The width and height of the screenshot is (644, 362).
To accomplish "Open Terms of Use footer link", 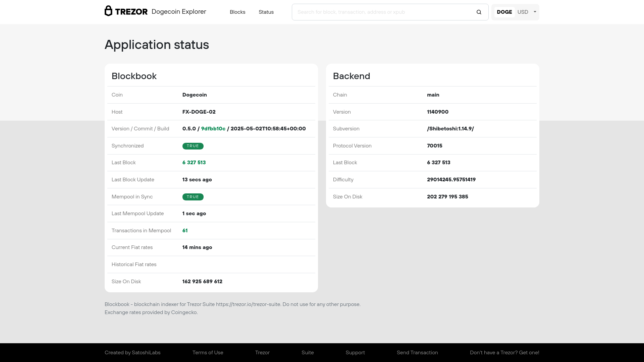I will [x=208, y=353].
